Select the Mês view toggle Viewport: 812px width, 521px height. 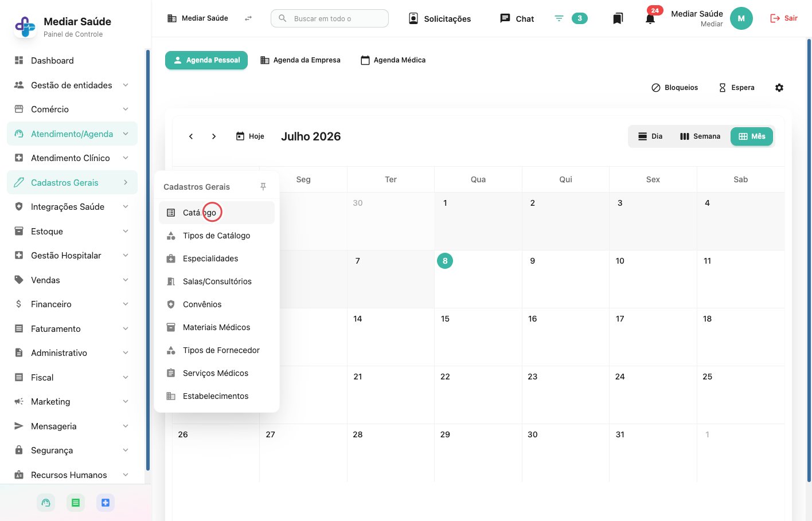coord(752,136)
